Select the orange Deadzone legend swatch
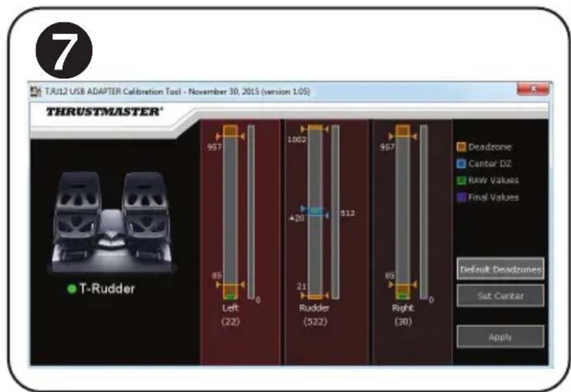Viewport: 571px width, 392px height. pyautogui.click(x=461, y=147)
